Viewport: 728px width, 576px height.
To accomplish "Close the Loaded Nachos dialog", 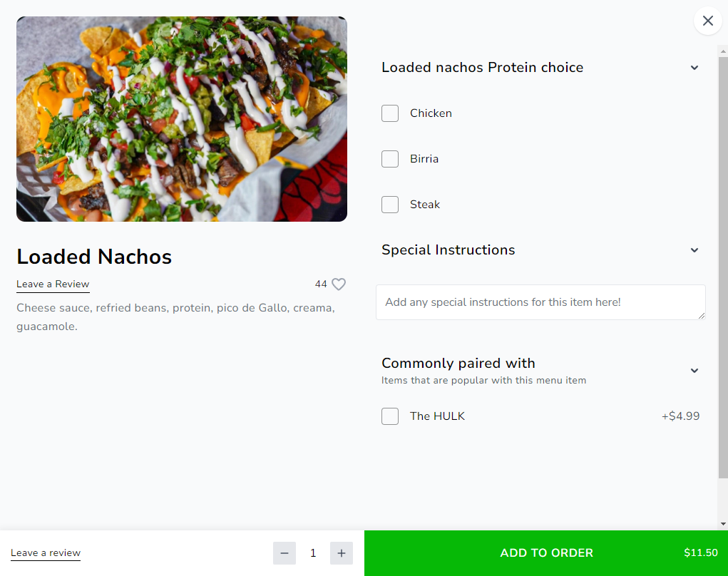I will (x=707, y=21).
